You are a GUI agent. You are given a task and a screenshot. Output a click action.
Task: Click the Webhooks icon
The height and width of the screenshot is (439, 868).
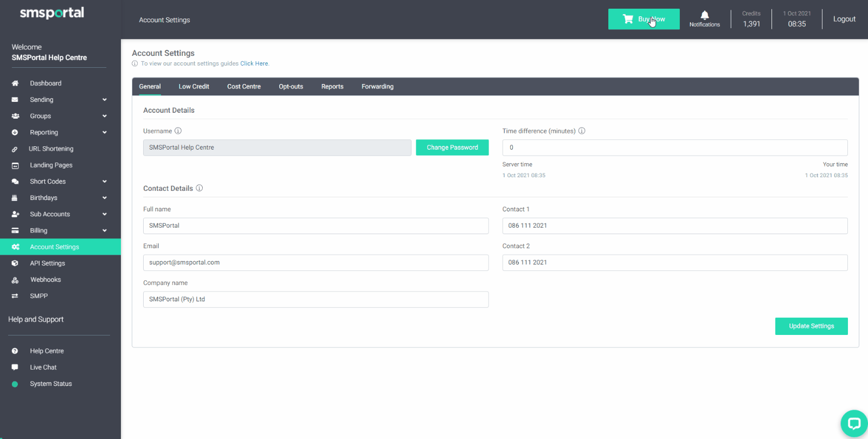pos(15,280)
